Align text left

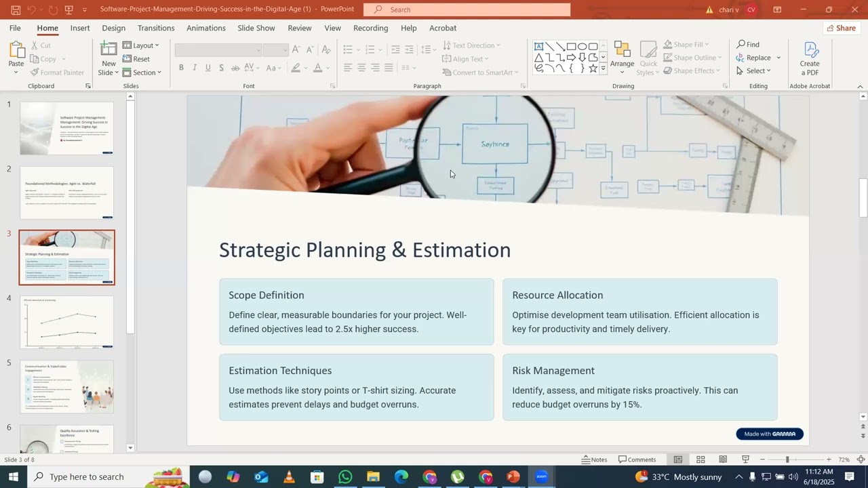click(x=348, y=68)
